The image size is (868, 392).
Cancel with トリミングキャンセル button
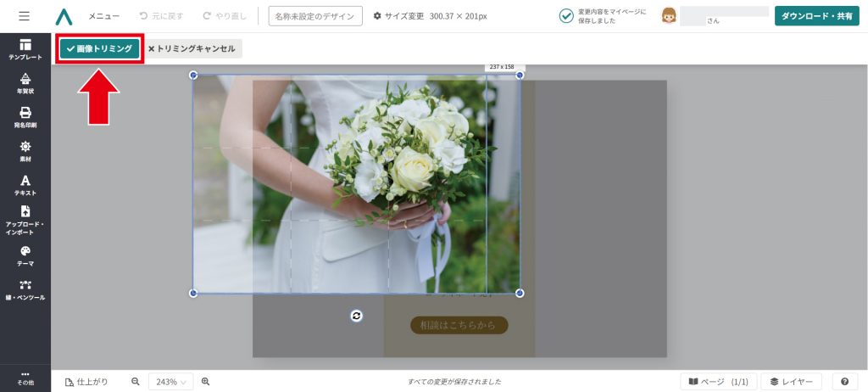point(192,48)
